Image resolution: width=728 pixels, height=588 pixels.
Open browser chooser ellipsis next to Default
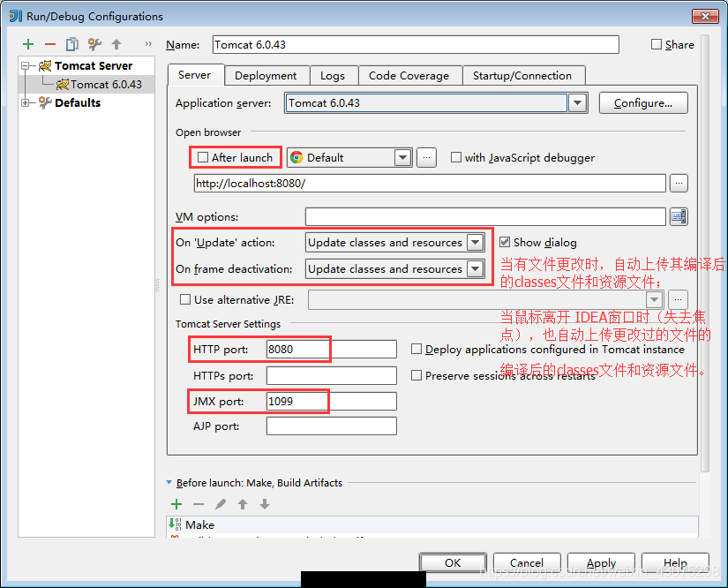[426, 158]
